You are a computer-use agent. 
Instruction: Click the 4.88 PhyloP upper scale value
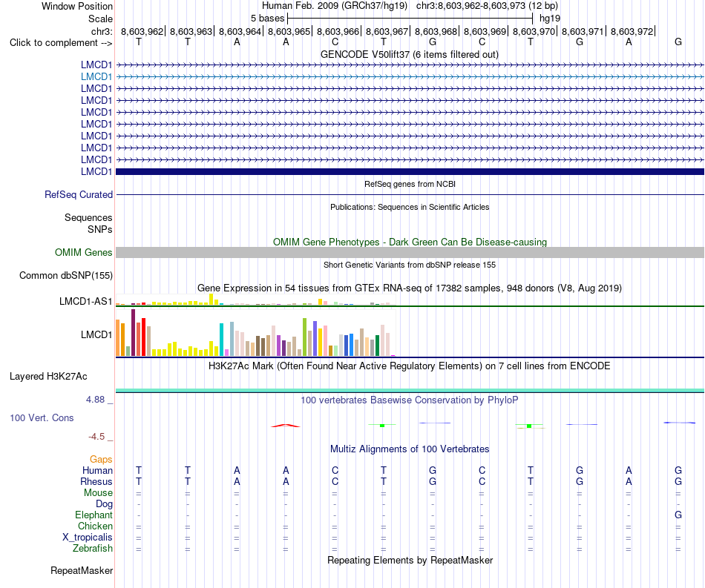pyautogui.click(x=95, y=400)
